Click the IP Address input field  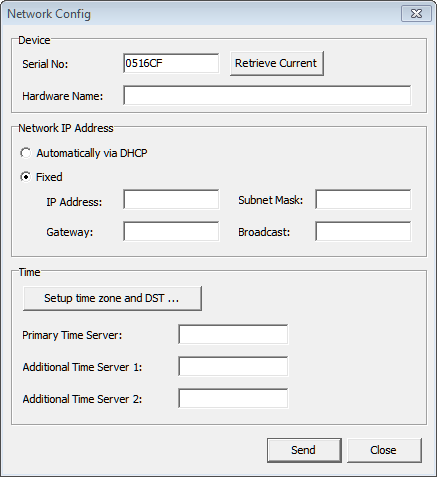[x=171, y=199]
